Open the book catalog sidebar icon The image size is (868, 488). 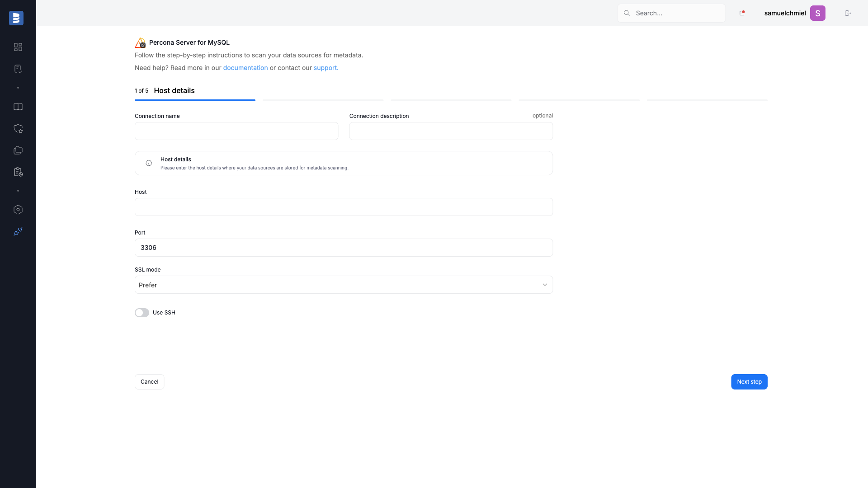(x=18, y=107)
